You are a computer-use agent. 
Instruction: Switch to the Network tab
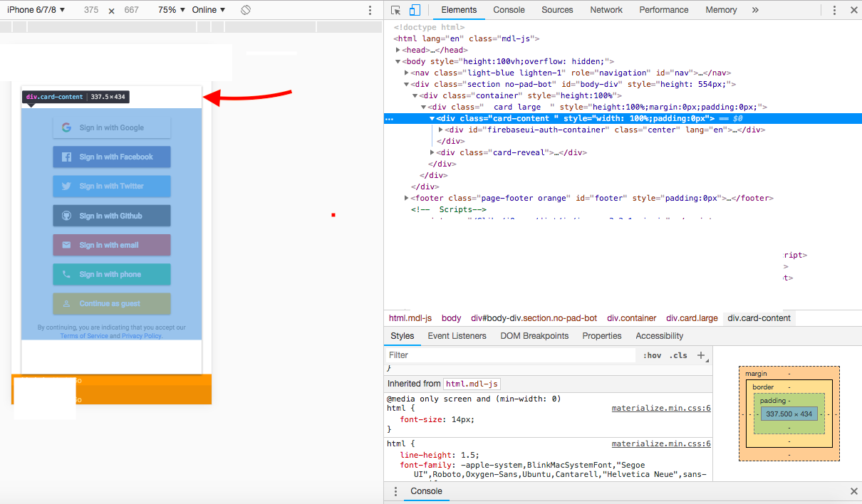coord(606,10)
